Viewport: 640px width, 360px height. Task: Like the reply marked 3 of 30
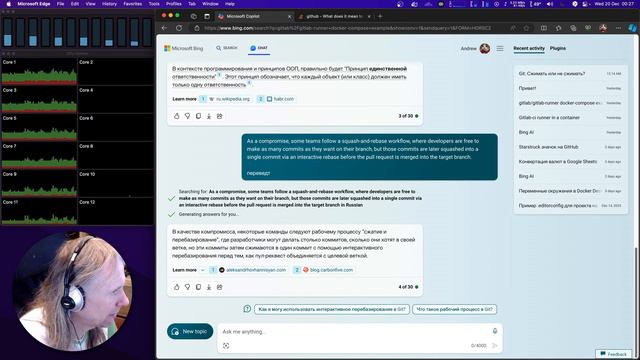177,116
